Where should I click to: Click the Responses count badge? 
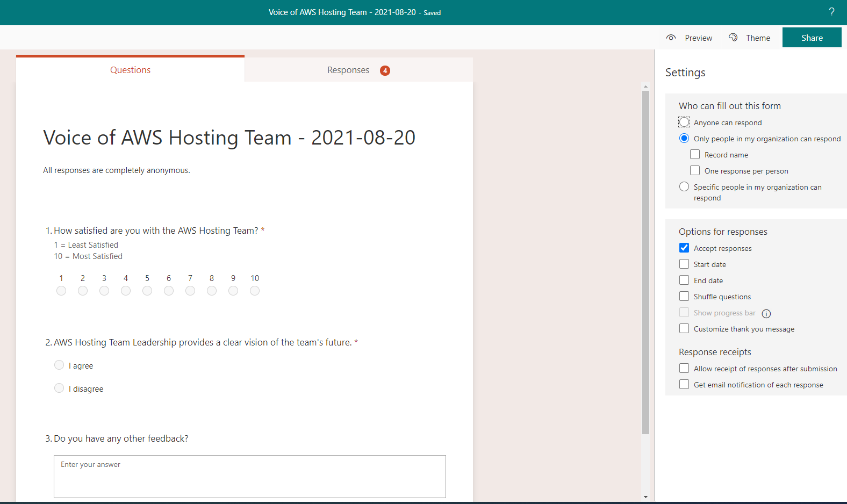click(385, 70)
